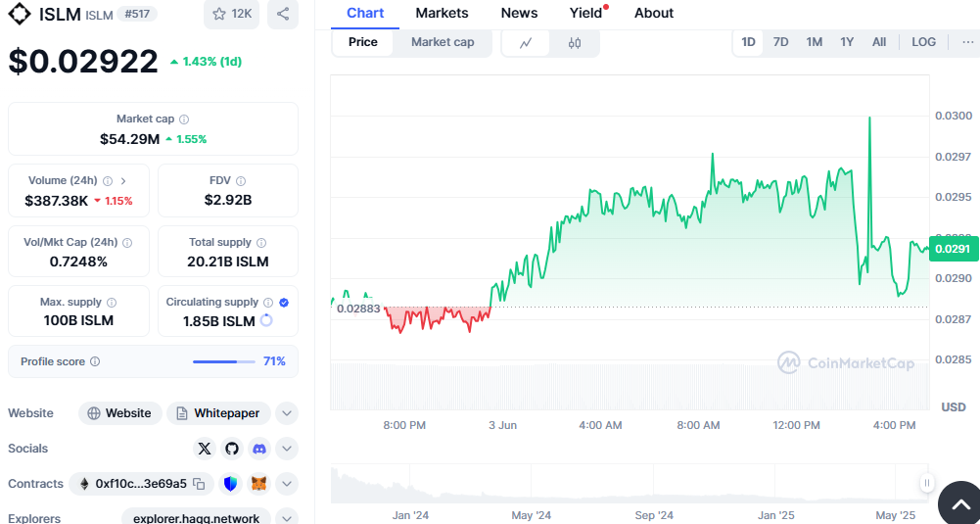The width and height of the screenshot is (980, 524).
Task: Expand the Website links dropdown
Action: click(x=287, y=413)
